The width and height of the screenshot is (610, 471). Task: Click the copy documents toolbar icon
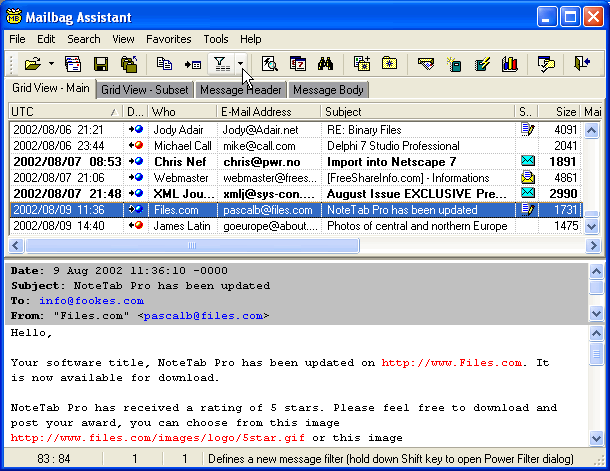click(x=165, y=64)
